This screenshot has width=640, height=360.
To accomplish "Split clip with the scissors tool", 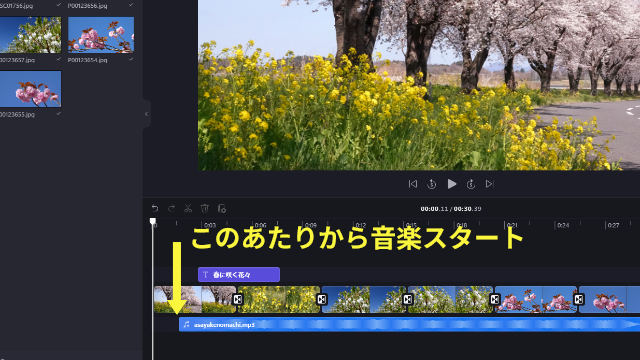I will (188, 209).
